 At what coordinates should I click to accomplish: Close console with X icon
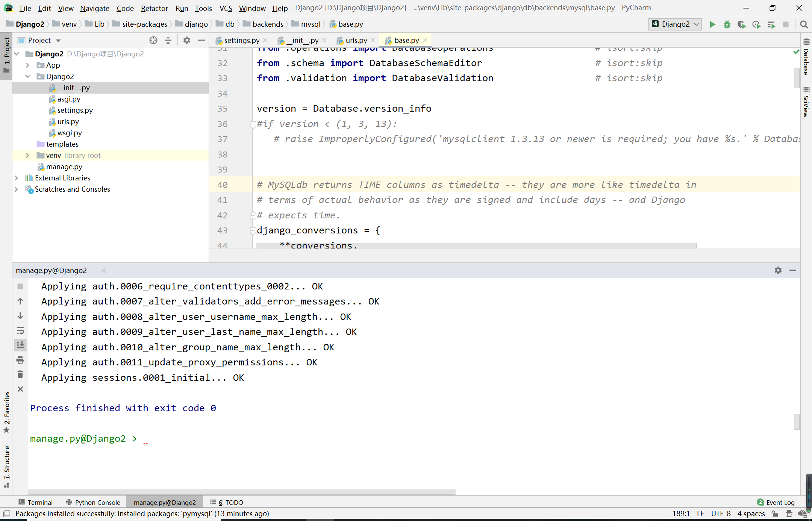[20, 389]
